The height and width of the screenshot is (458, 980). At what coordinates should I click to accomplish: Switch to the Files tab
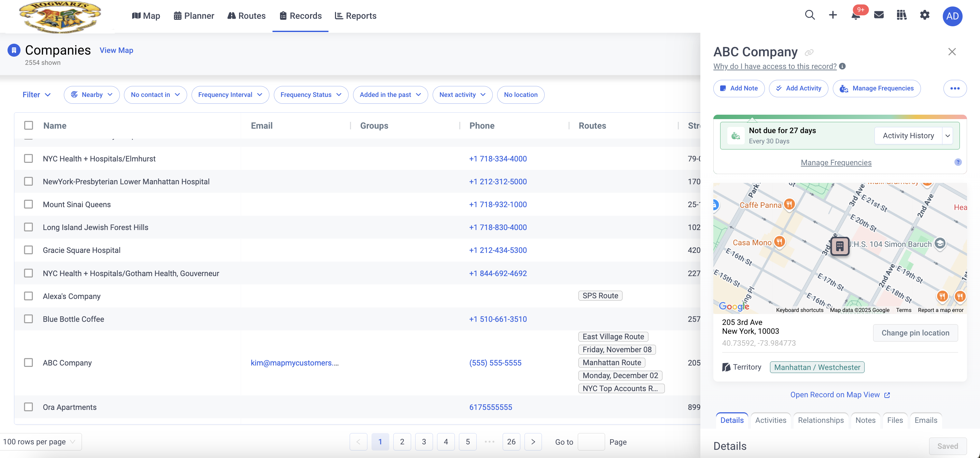click(x=895, y=420)
